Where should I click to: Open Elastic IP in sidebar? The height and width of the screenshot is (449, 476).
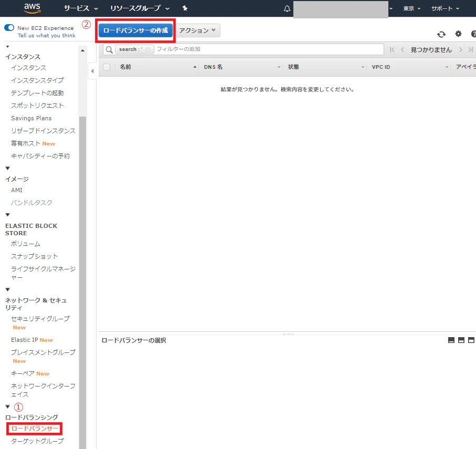click(25, 340)
